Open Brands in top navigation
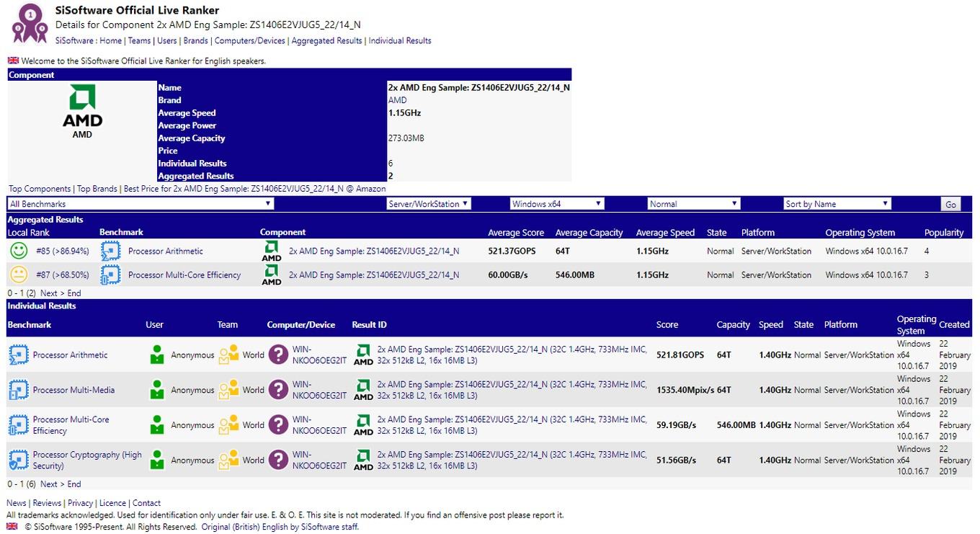 (x=196, y=41)
